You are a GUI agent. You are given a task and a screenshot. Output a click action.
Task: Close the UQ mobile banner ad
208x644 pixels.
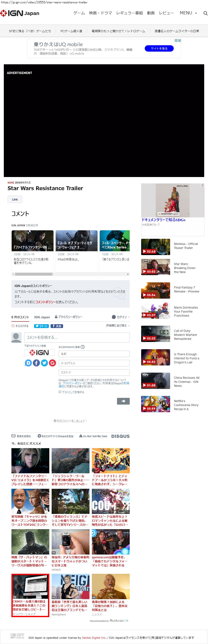point(179,40)
